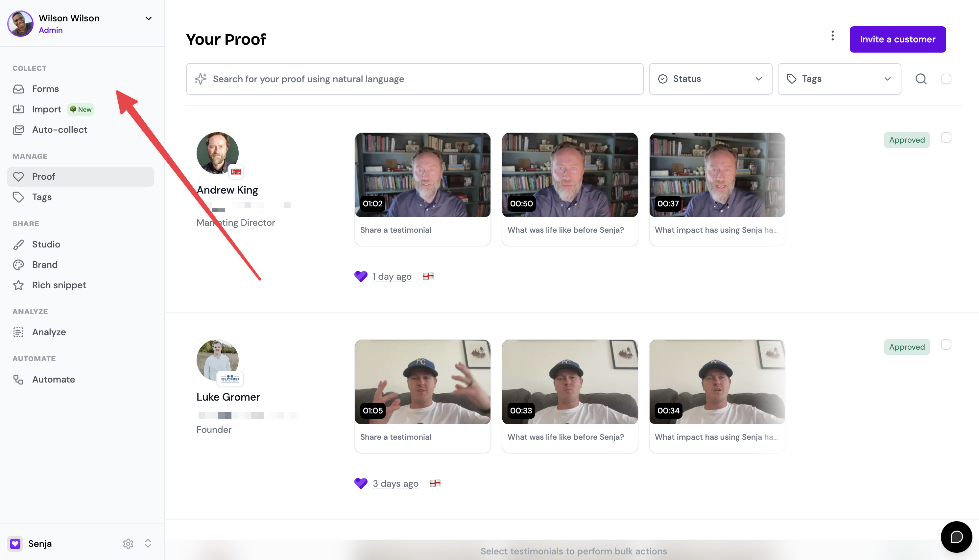Click the Tags label icon in sidebar
Image resolution: width=979 pixels, height=560 pixels.
[x=18, y=197]
